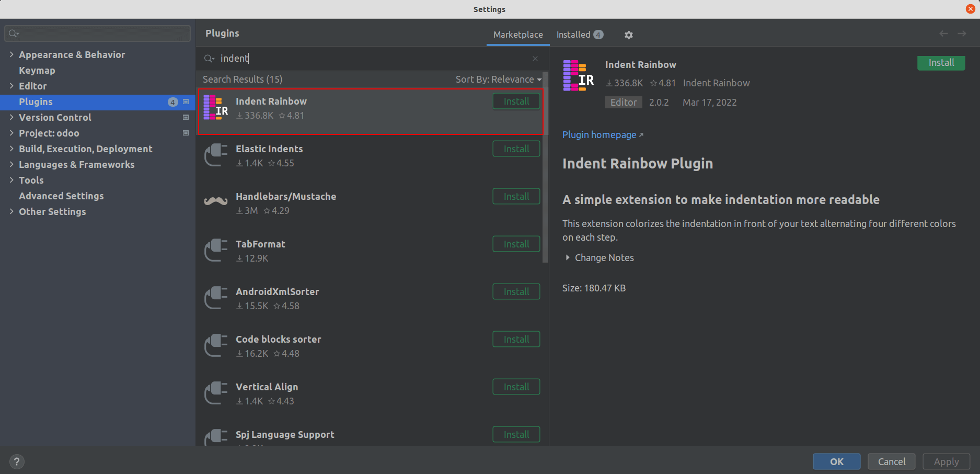This screenshot has height=474, width=980.
Task: Expand the Other Settings node
Action: pyautogui.click(x=11, y=211)
